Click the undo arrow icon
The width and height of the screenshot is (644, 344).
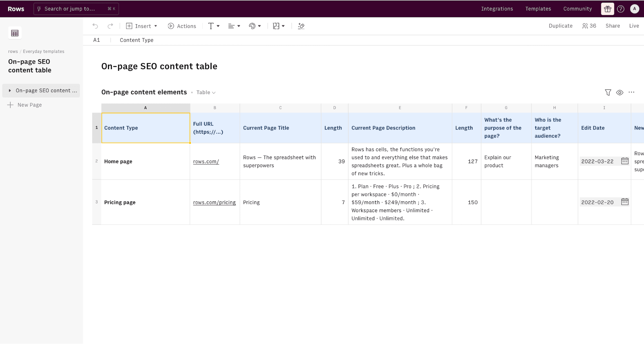coord(95,26)
